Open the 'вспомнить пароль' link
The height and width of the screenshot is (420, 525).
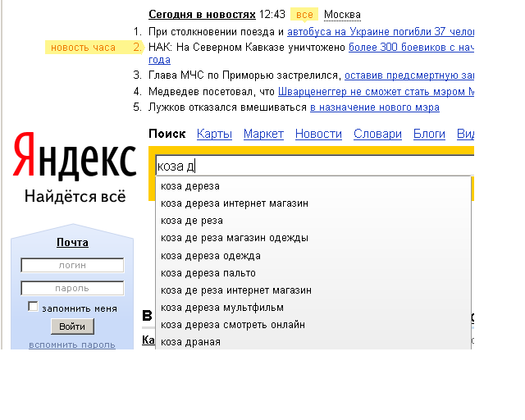[x=72, y=345]
